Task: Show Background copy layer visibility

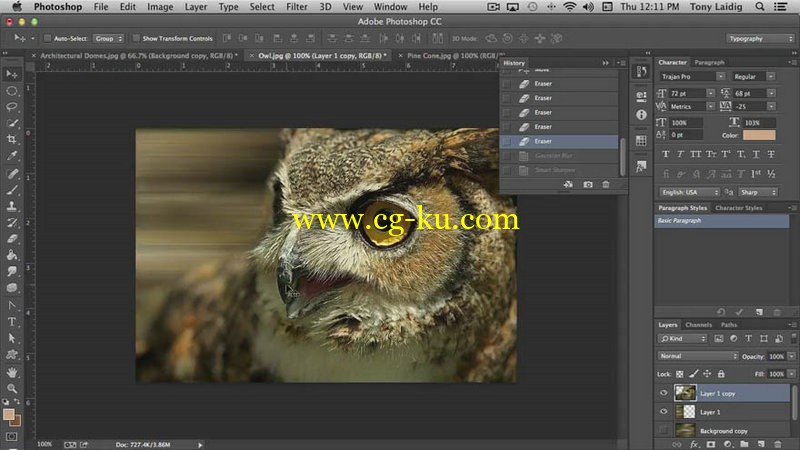Action: coord(663,430)
